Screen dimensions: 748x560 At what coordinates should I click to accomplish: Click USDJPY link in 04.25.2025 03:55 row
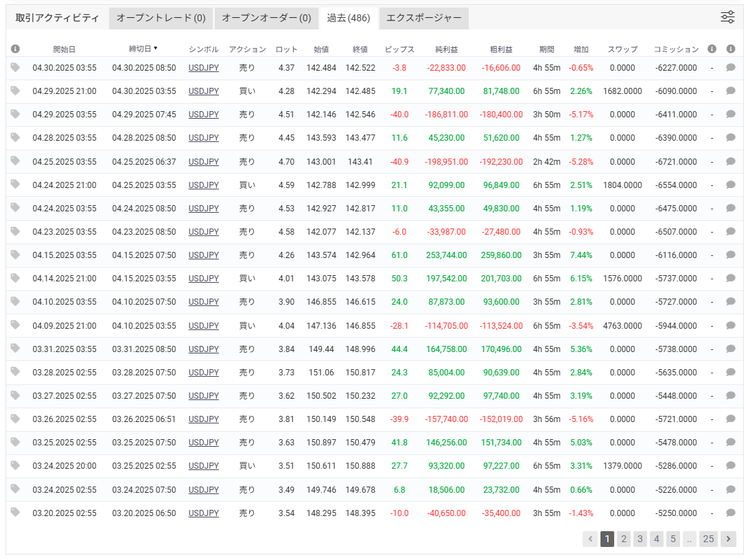[x=203, y=162]
